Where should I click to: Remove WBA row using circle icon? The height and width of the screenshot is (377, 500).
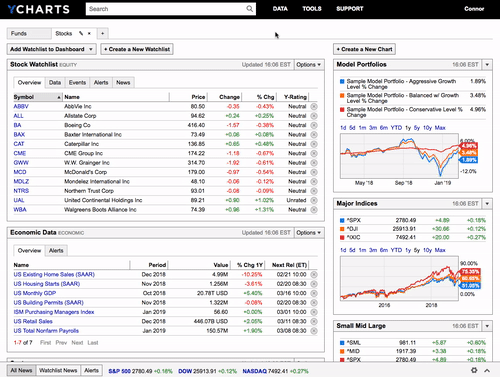coord(314,210)
